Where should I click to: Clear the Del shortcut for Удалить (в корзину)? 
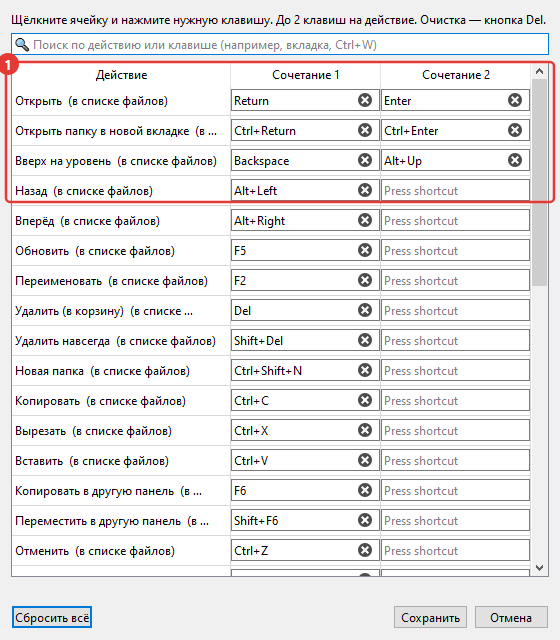[x=365, y=310]
